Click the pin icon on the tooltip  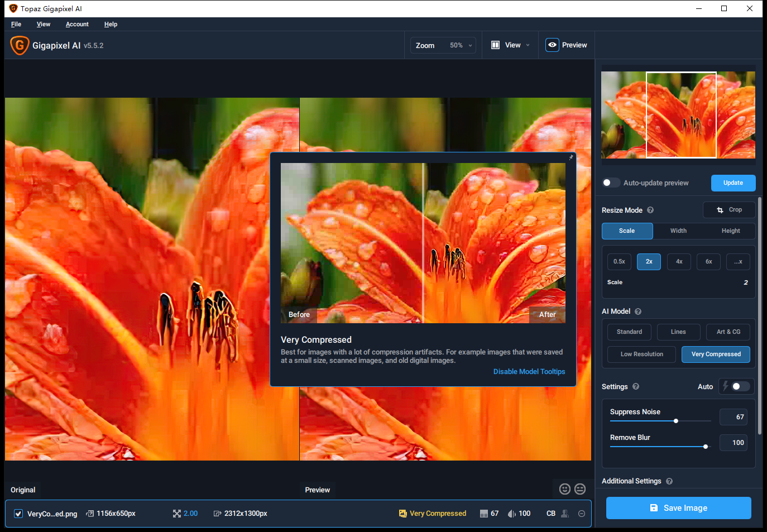pyautogui.click(x=571, y=157)
